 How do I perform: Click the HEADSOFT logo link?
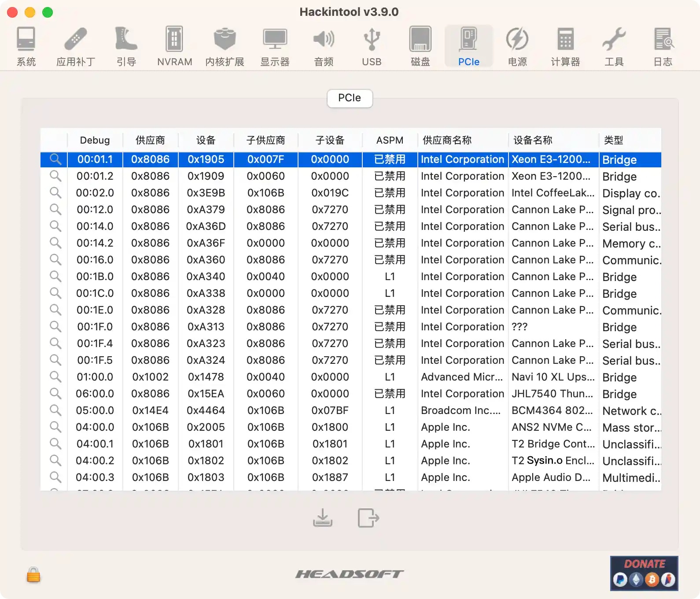click(350, 574)
